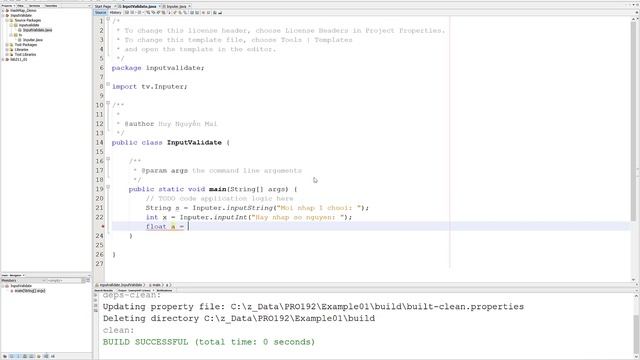Select main(String[] args) in Navigator

(x=30, y=291)
